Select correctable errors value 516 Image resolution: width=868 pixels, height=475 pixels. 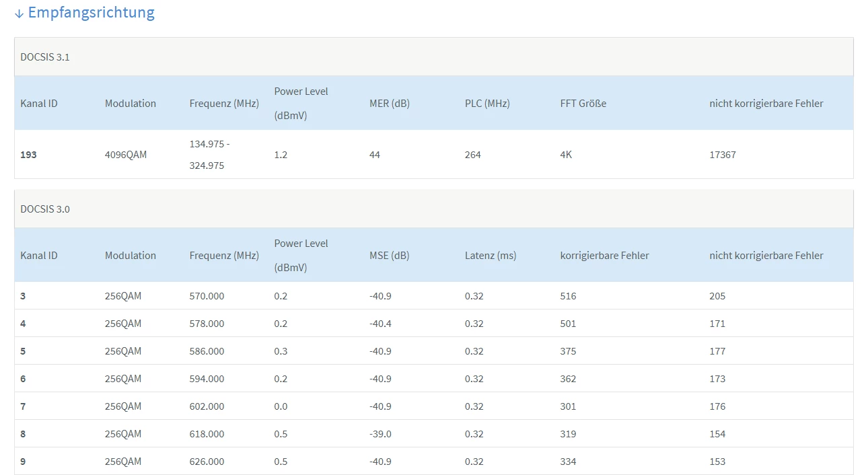(568, 296)
